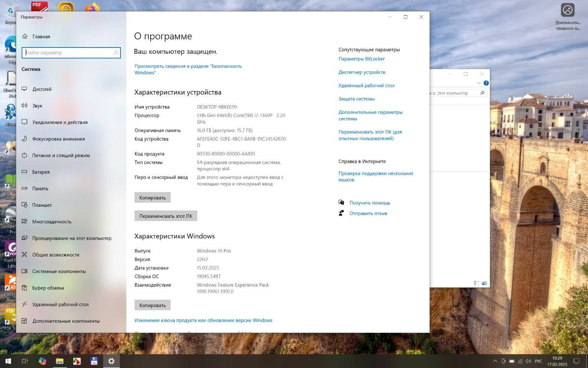Click search field in the Explorer window
This screenshot has width=588, height=368.
coord(454,93)
